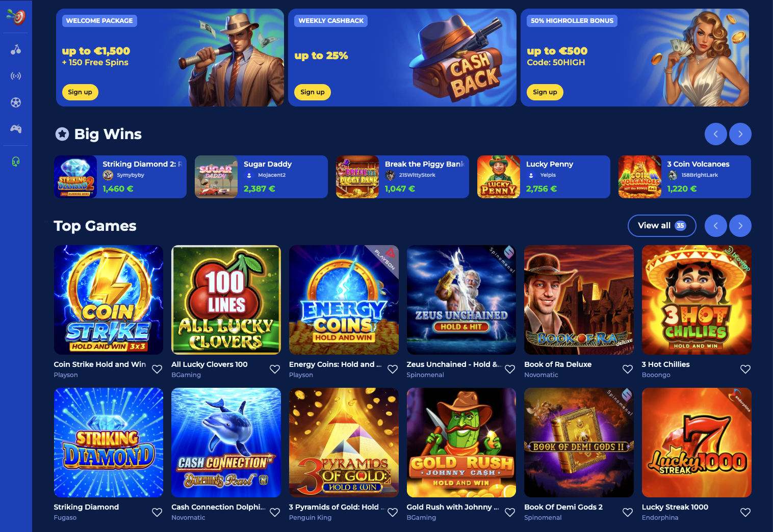Open the cherries slots icon in sidebar

click(x=16, y=49)
